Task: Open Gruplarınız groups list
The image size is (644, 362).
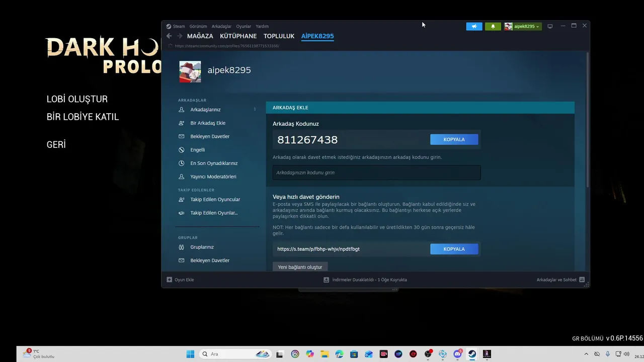Action: coord(202,247)
